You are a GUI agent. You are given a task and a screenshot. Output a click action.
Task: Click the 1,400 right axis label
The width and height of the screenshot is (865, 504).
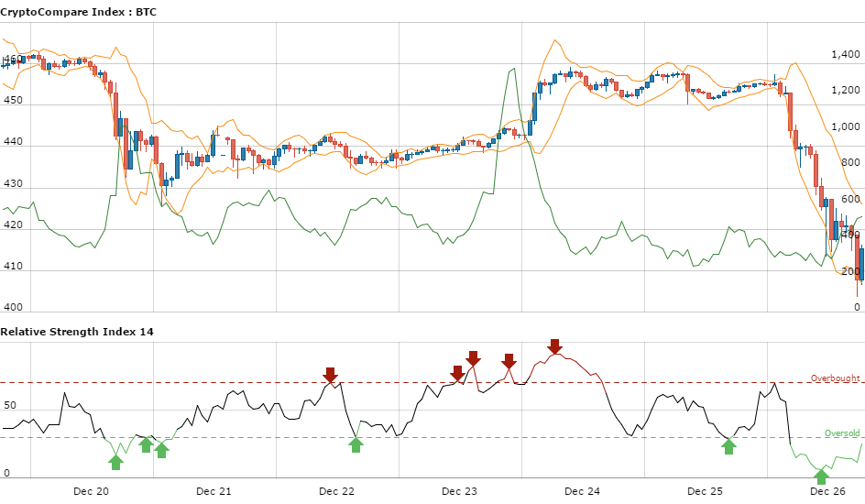click(844, 55)
